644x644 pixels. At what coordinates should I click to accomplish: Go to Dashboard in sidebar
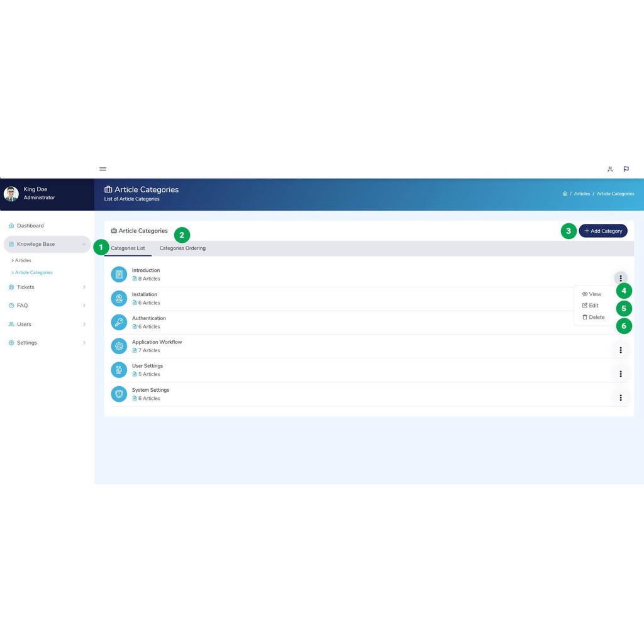point(30,226)
